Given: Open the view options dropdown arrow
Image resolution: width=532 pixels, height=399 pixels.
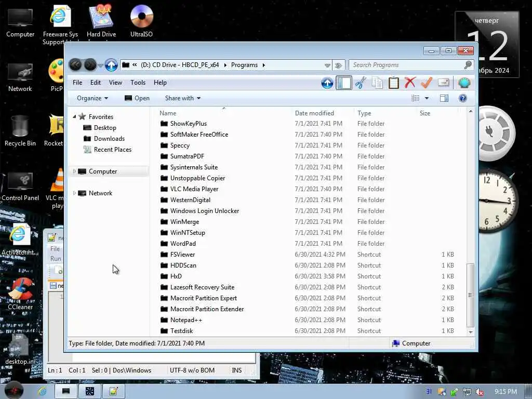Looking at the screenshot, I should [x=427, y=98].
